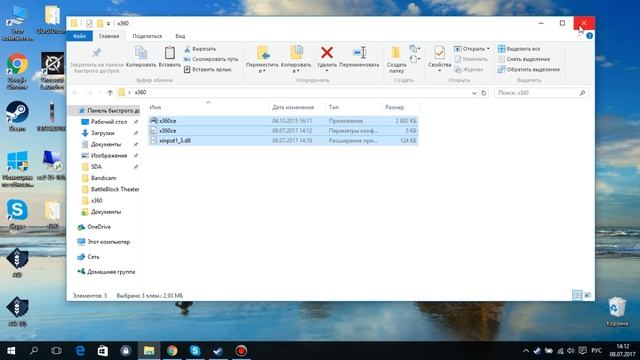The width and height of the screenshot is (640, 360).
Task: Click Paste shortcut (Вставить ярлык)
Action: 207,69
